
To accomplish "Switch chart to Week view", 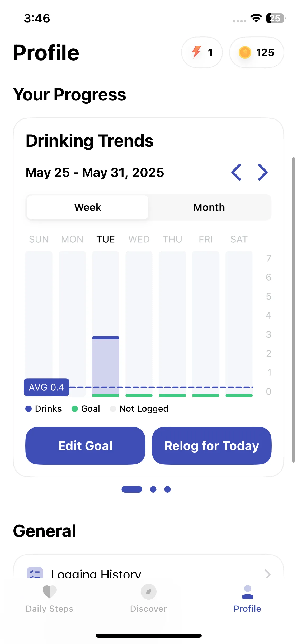I will 88,207.
